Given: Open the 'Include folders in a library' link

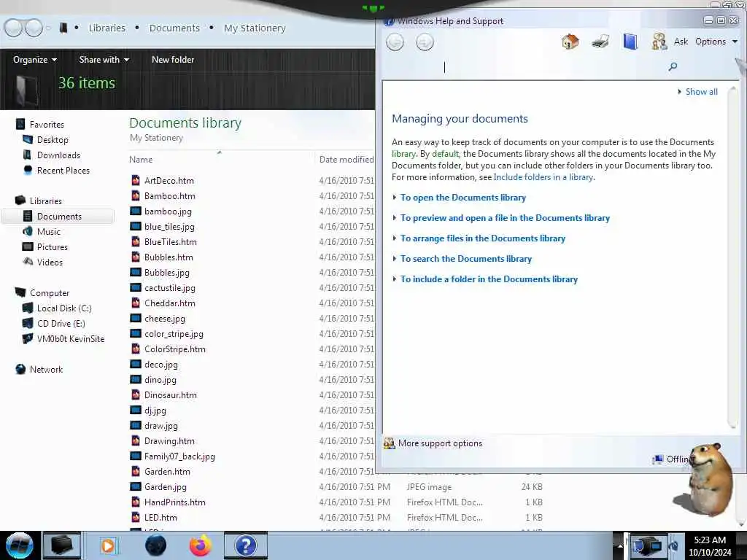Looking at the screenshot, I should [x=543, y=177].
